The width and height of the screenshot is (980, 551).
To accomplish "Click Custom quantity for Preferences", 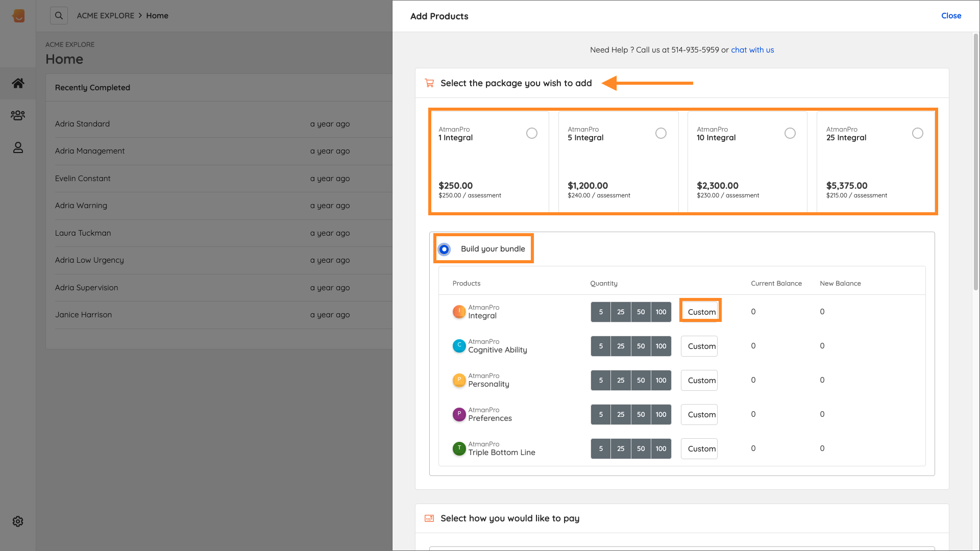I will (x=699, y=414).
